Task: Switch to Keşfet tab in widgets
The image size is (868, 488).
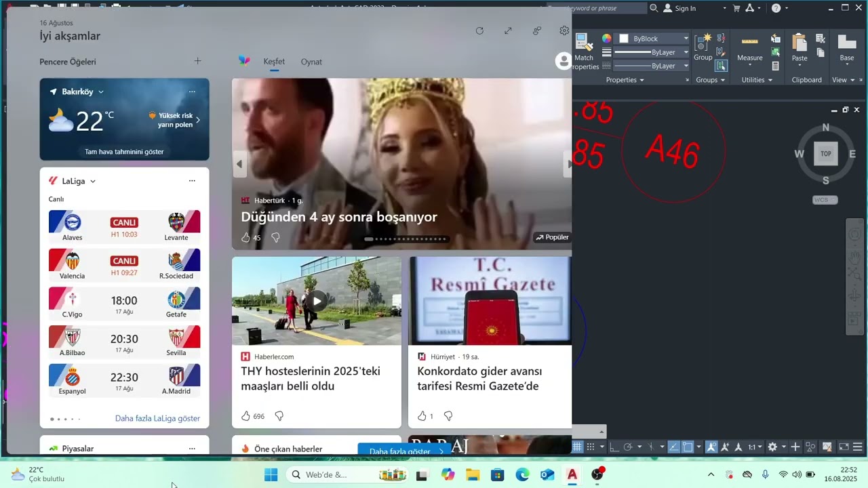Action: (274, 62)
